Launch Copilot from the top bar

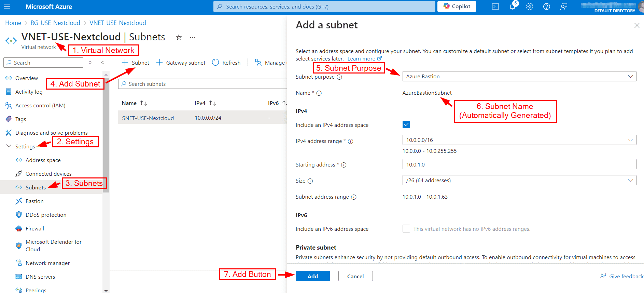(x=457, y=6)
